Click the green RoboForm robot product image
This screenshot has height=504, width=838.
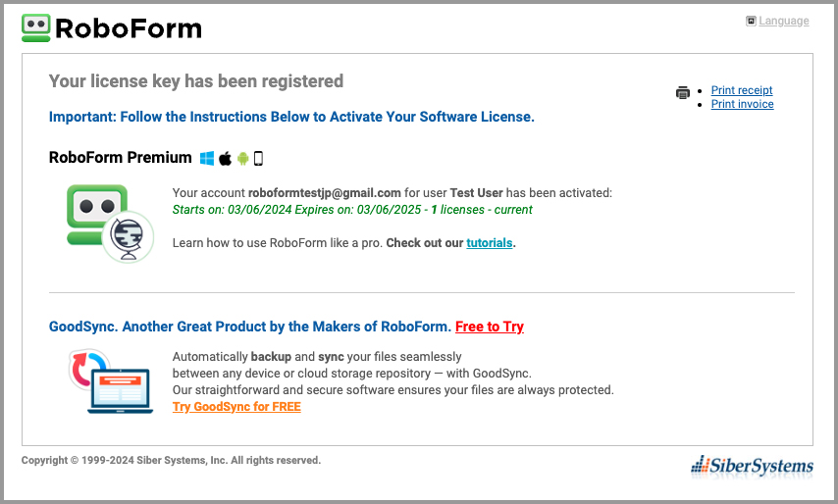click(109, 223)
